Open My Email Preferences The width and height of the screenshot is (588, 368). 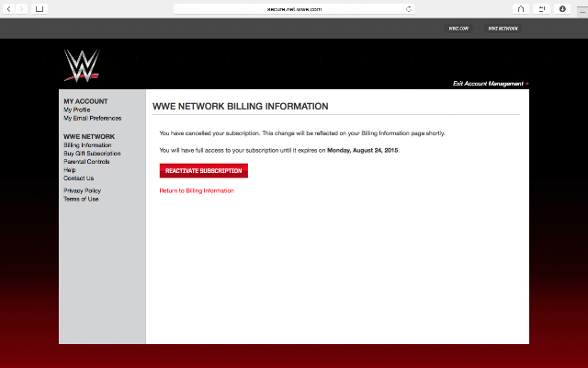point(92,119)
